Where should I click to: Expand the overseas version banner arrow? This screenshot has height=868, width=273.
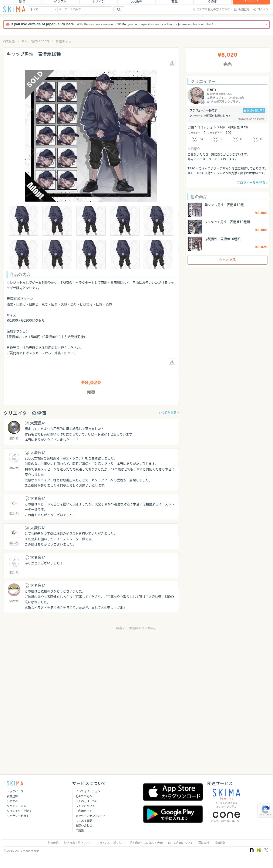[266, 24]
